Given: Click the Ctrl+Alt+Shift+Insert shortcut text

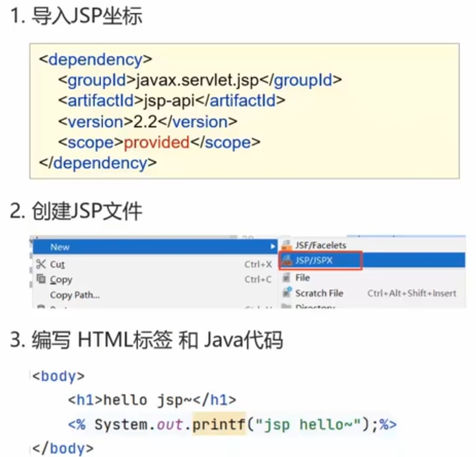Looking at the screenshot, I should tap(412, 293).
